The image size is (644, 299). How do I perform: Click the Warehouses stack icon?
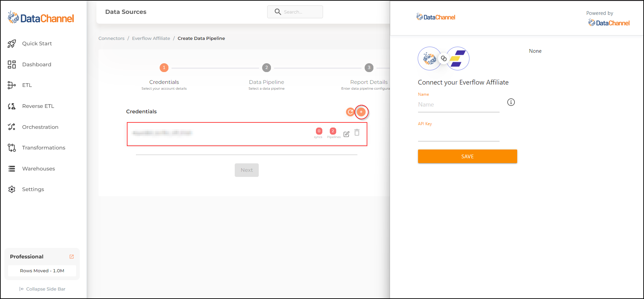(x=12, y=169)
